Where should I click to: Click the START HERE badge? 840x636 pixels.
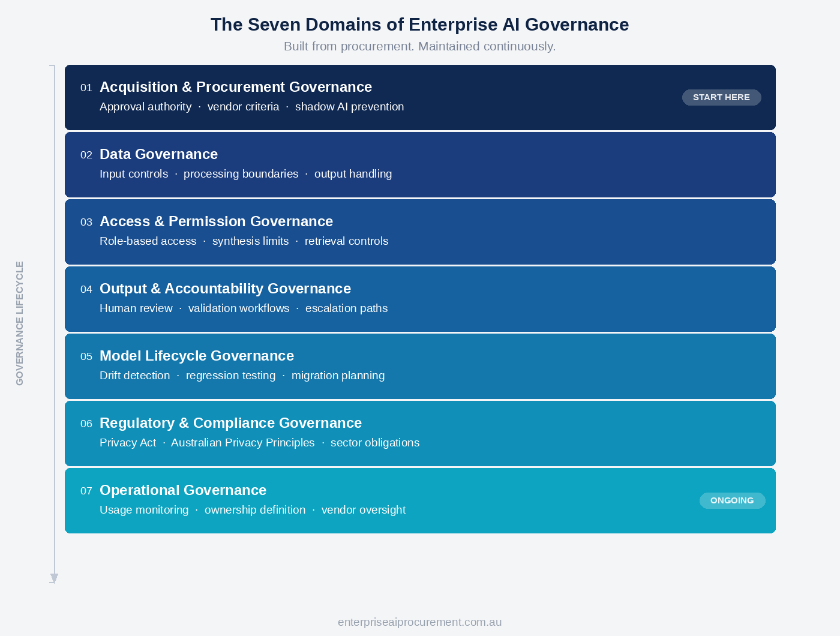coord(721,97)
